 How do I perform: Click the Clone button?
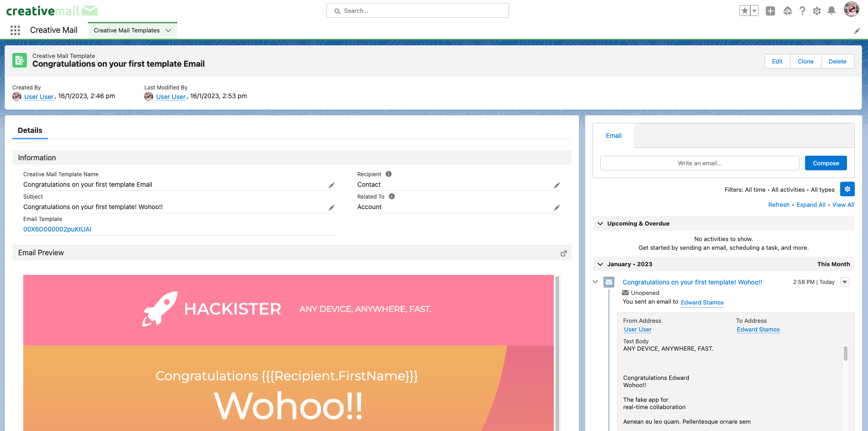[x=806, y=62]
